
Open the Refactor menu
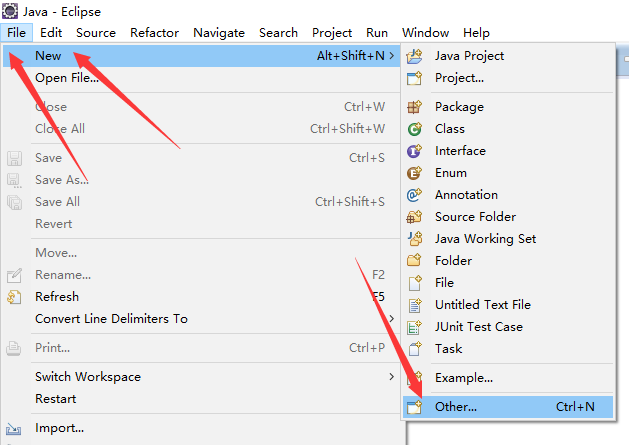[154, 33]
